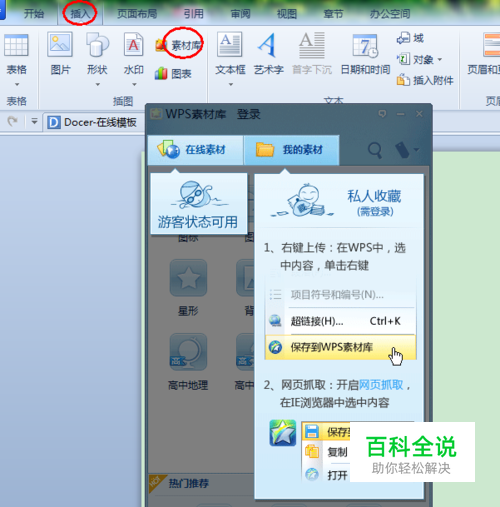Click the search magnifier in 素材库
Image resolution: width=500 pixels, height=507 pixels.
[x=375, y=150]
